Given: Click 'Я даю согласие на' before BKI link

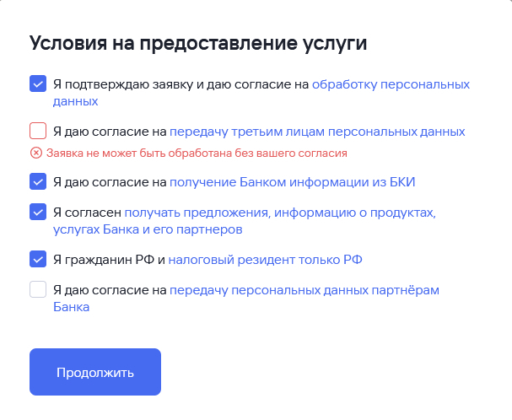Looking at the screenshot, I should 109,181.
